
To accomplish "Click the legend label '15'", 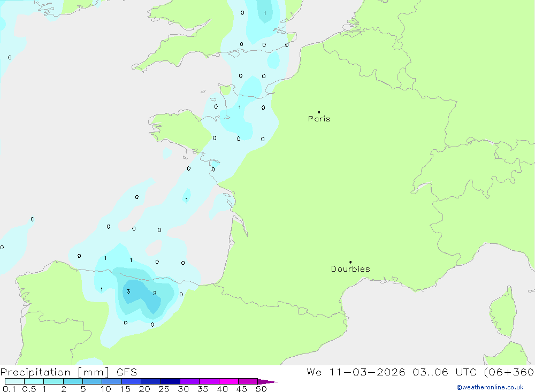I will (125, 389).
